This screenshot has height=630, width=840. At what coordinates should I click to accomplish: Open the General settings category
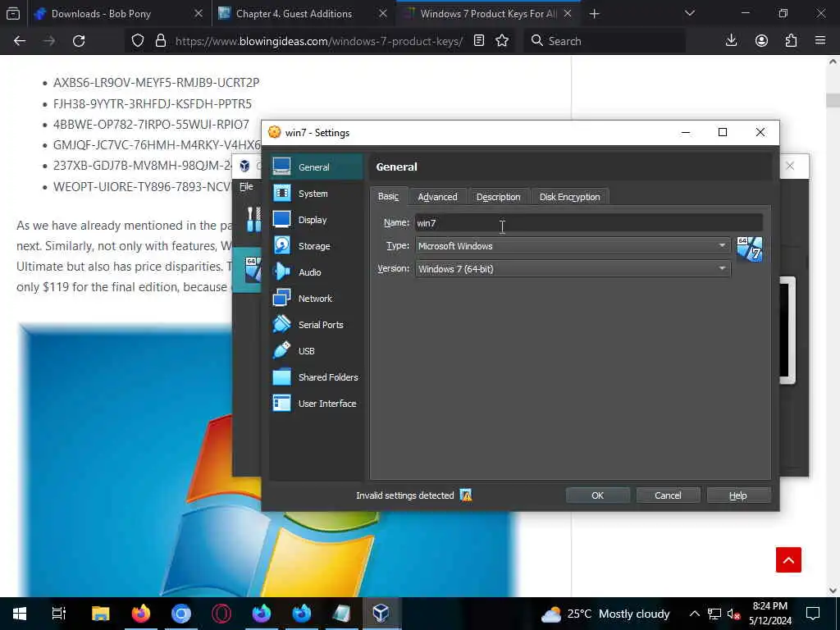[316, 167]
